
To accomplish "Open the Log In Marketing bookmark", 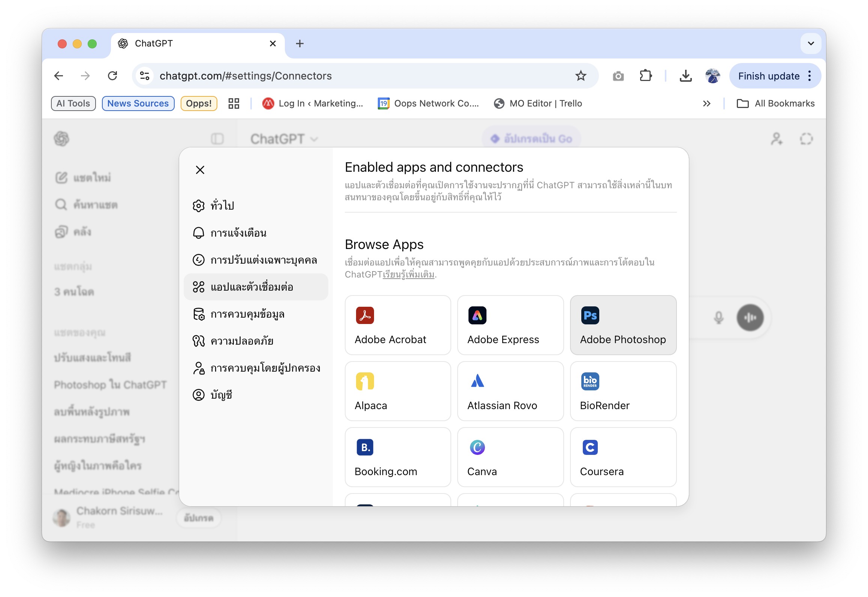I will 313,103.
